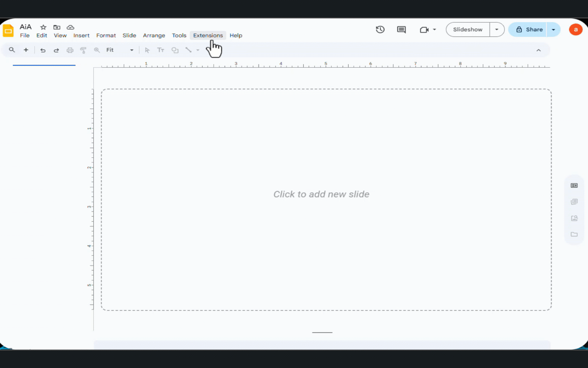Select the Line tool
This screenshot has width=588, height=368.
[188, 50]
